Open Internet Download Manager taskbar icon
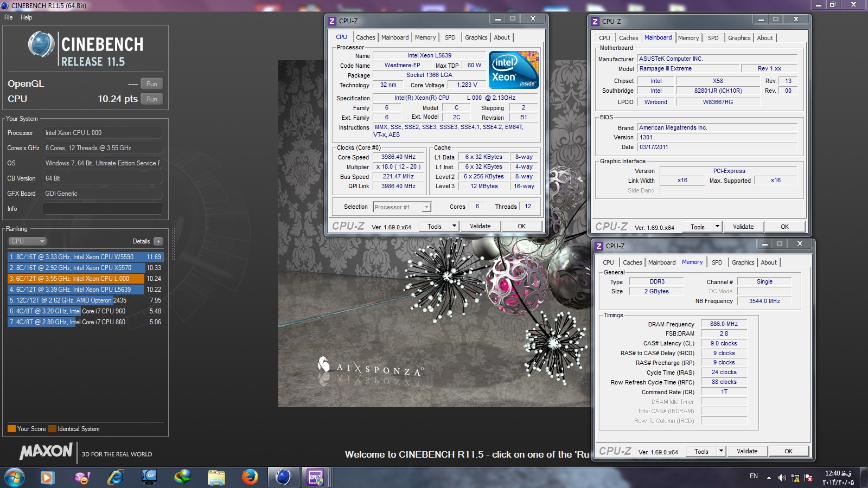 [183, 478]
